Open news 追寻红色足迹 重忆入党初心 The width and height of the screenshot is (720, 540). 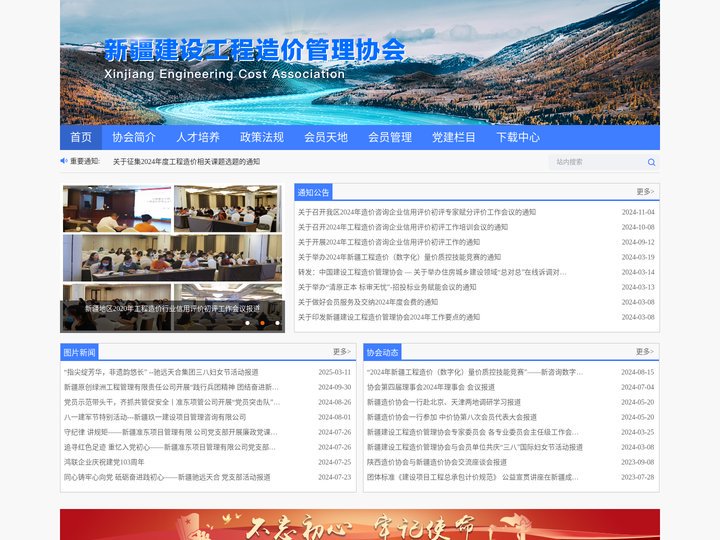click(x=170, y=447)
